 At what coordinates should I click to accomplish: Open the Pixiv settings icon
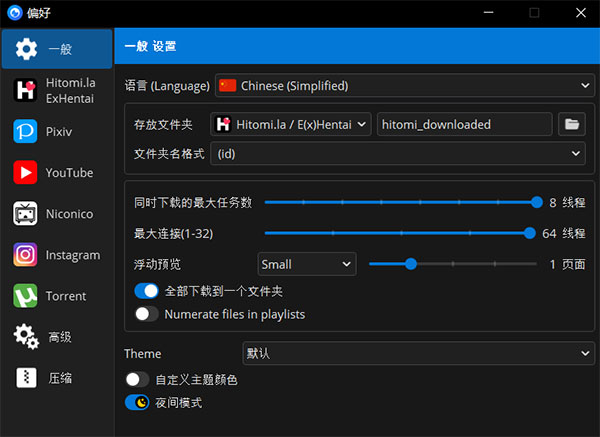[x=26, y=132]
